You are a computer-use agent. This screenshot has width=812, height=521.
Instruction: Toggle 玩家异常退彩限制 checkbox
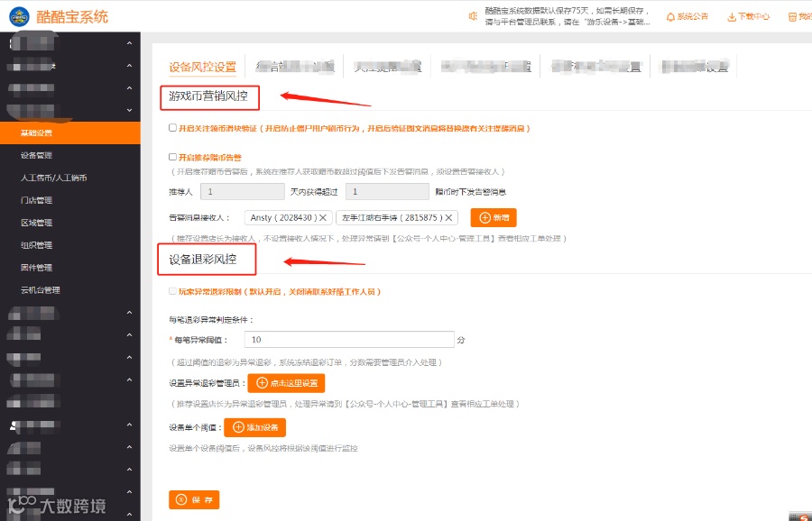172,291
